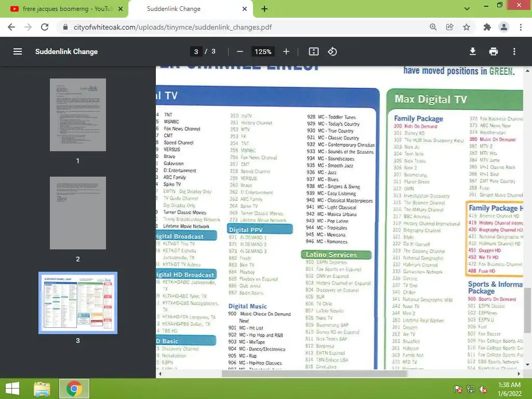Open File Explorer from the taskbar
Screen dimensions: 532x399
(x=42, y=389)
